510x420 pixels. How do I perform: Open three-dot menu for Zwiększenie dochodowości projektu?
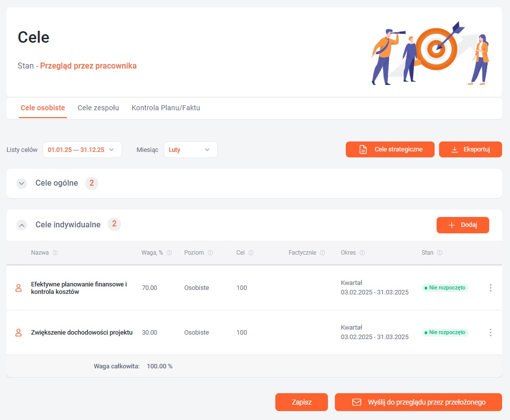490,333
